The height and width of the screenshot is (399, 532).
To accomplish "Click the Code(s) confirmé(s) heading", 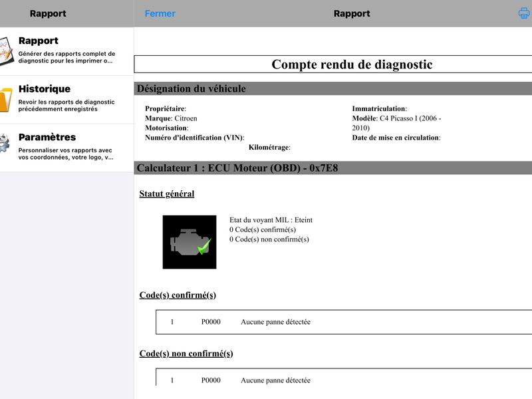I will point(178,295).
